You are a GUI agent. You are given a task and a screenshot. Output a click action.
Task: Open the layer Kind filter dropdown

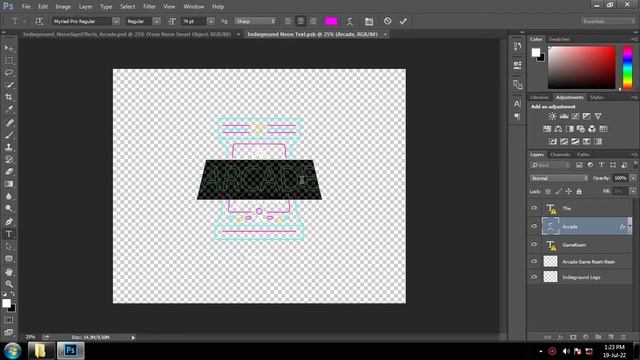point(550,165)
